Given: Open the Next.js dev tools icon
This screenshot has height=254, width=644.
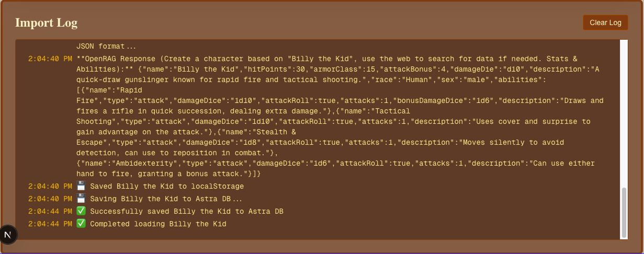Looking at the screenshot, I should pyautogui.click(x=8, y=235).
